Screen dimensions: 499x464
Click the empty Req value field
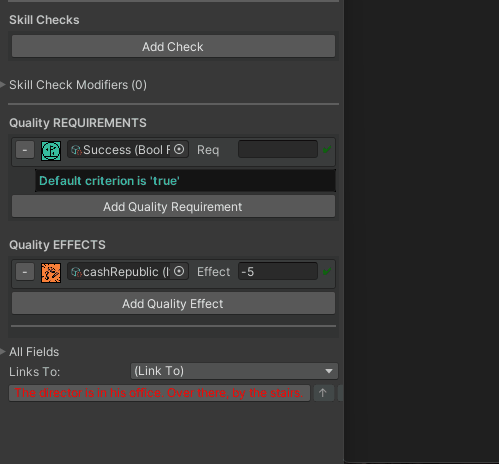point(278,149)
